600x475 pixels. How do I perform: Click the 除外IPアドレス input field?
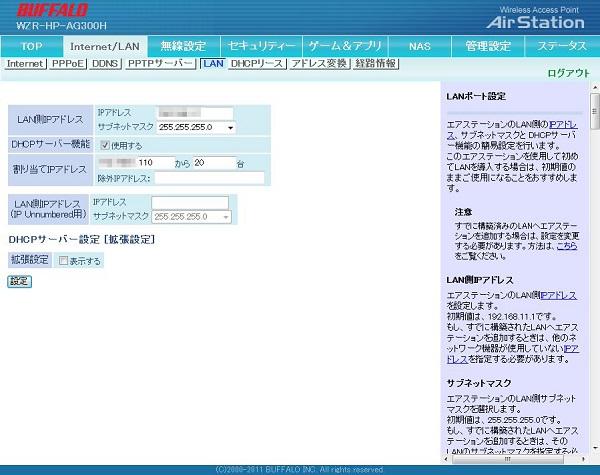[208, 178]
